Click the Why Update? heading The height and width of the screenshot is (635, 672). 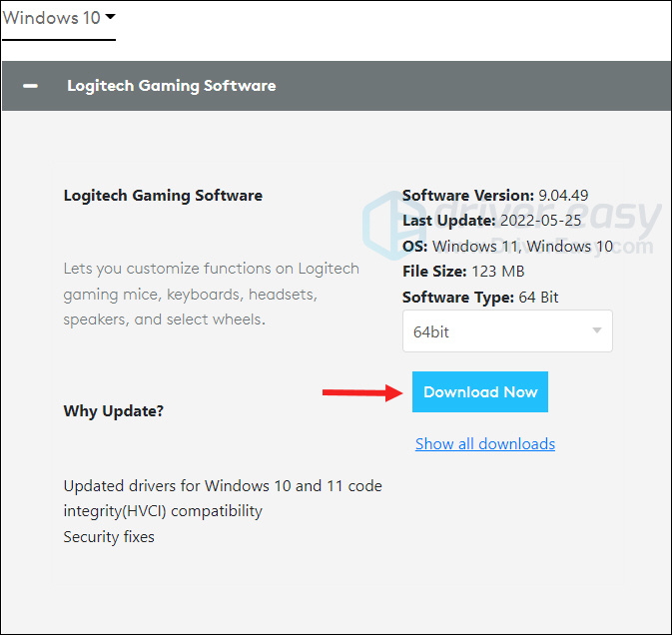point(114,411)
